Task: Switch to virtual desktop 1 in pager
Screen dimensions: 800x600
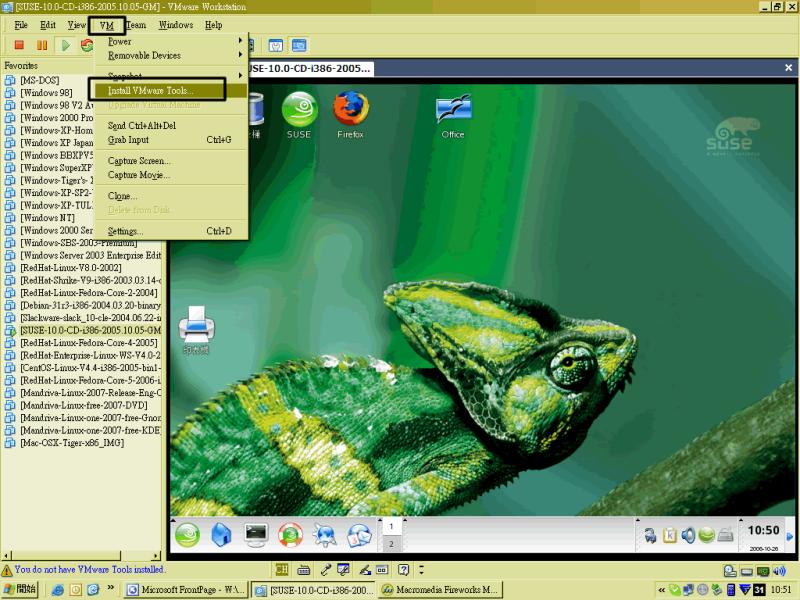Action: [x=391, y=527]
